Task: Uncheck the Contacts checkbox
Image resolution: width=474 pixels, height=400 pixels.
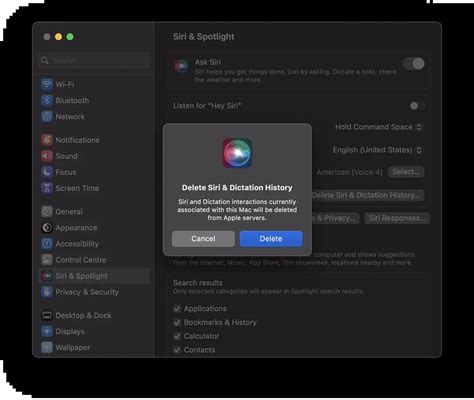Action: (x=177, y=350)
